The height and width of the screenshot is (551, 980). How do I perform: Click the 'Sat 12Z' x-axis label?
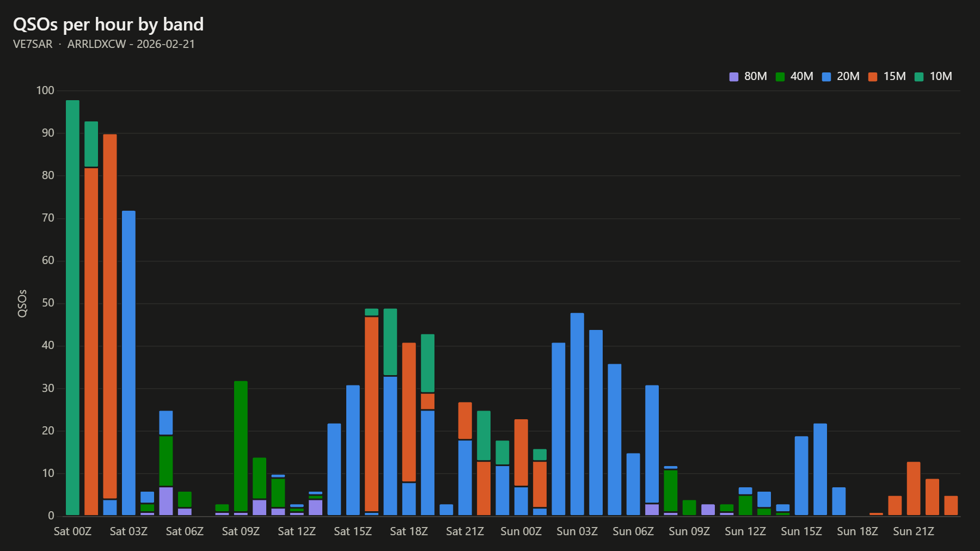click(x=297, y=531)
